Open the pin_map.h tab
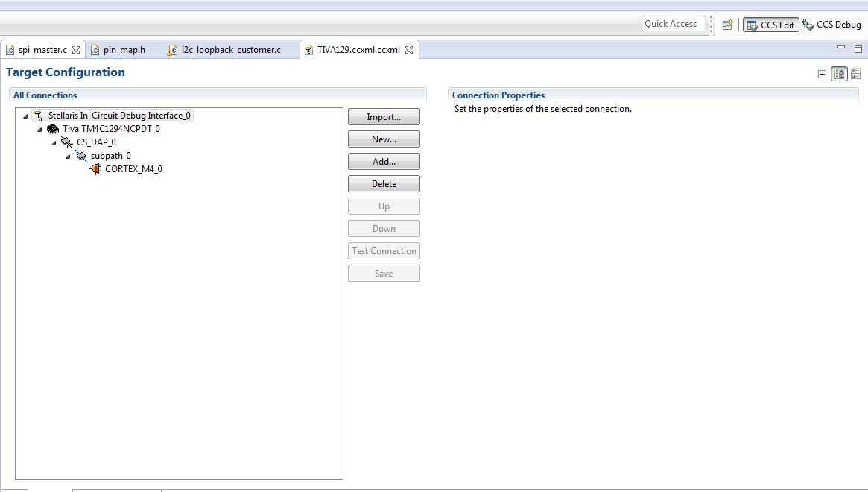This screenshot has height=492, width=868. tap(124, 50)
